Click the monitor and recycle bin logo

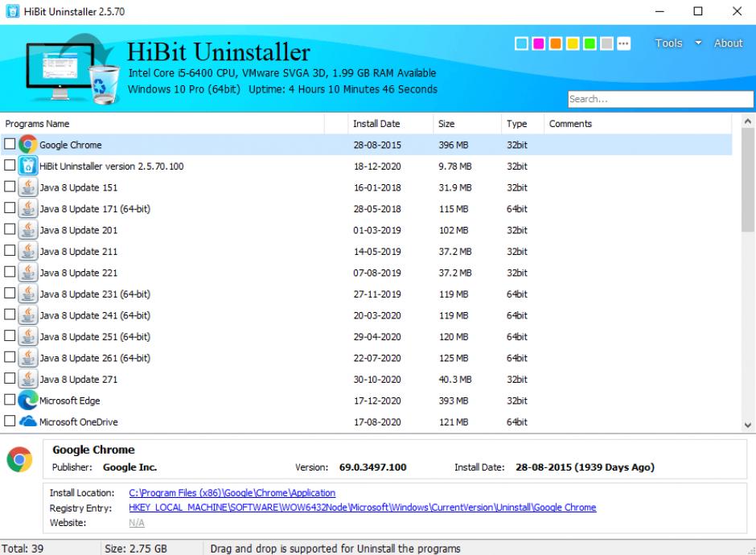coord(72,69)
